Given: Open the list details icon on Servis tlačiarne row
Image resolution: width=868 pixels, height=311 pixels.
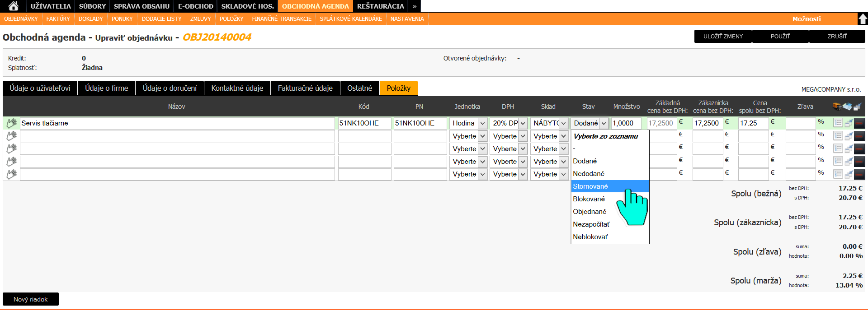Looking at the screenshot, I should [838, 123].
